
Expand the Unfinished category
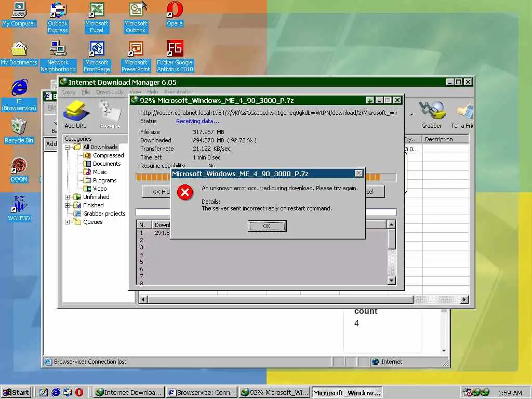67,197
